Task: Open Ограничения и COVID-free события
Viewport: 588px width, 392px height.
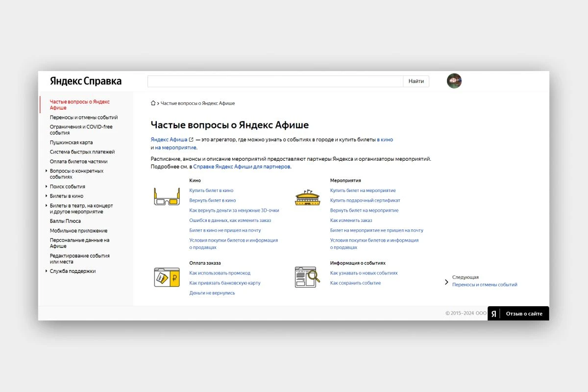Action: tap(81, 130)
